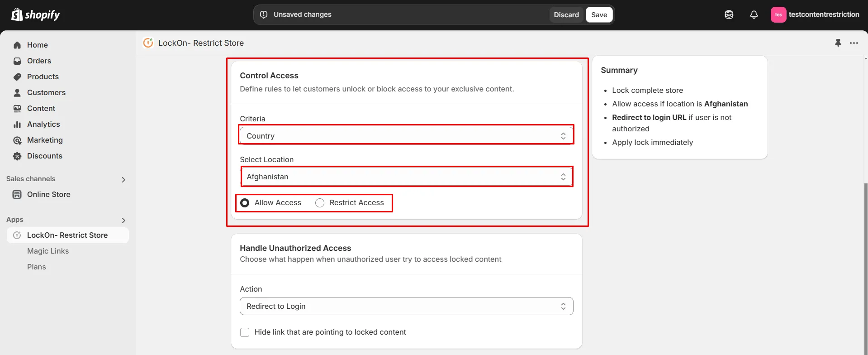Click the Analytics bar chart icon

pos(17,124)
